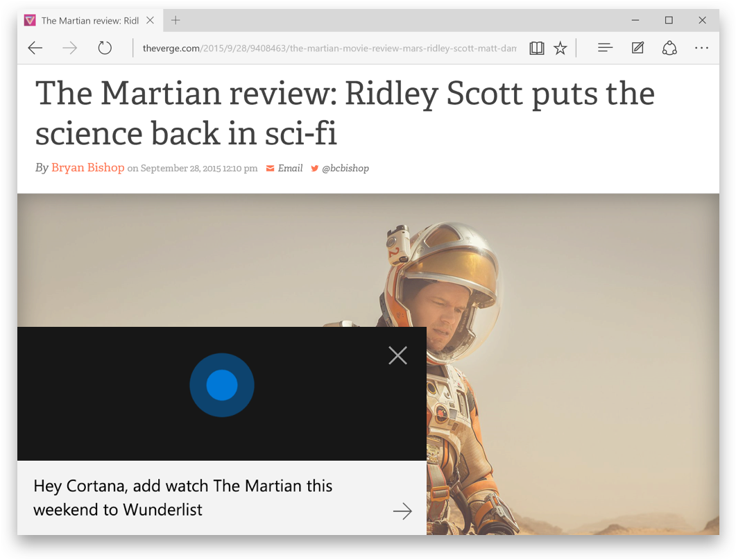Click the Email author link

[290, 168]
